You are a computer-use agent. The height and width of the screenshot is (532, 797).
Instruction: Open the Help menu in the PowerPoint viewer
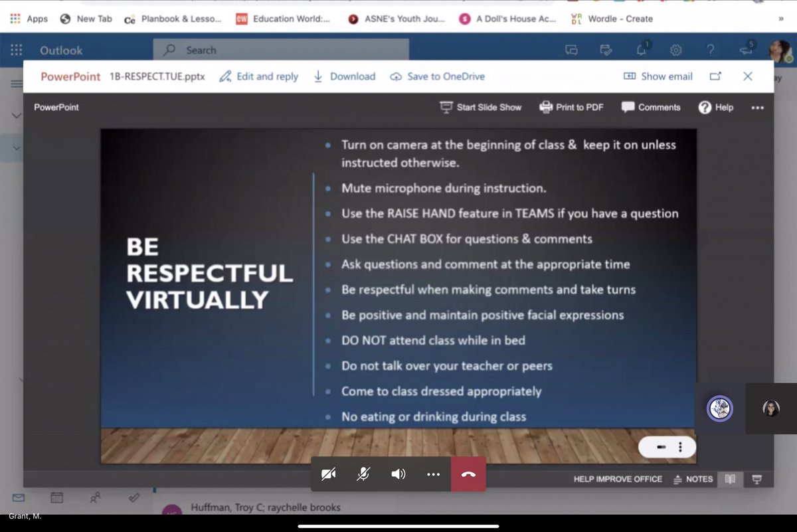[x=716, y=107]
